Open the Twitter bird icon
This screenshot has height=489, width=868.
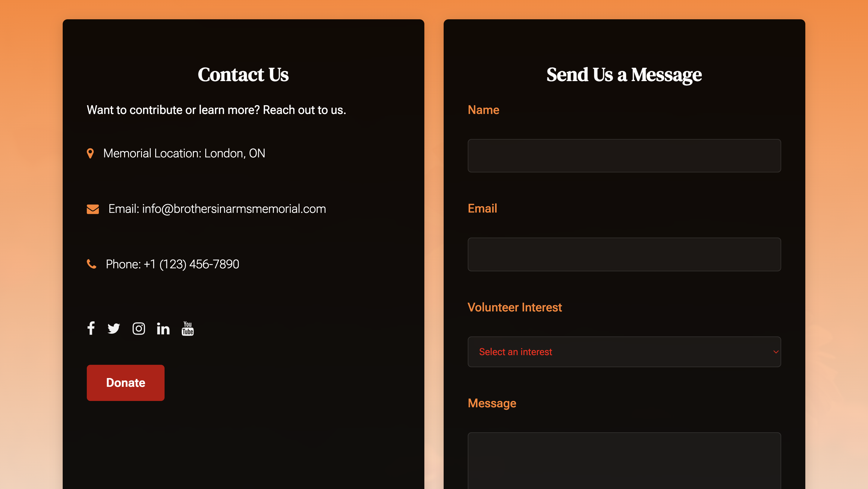pos(114,328)
